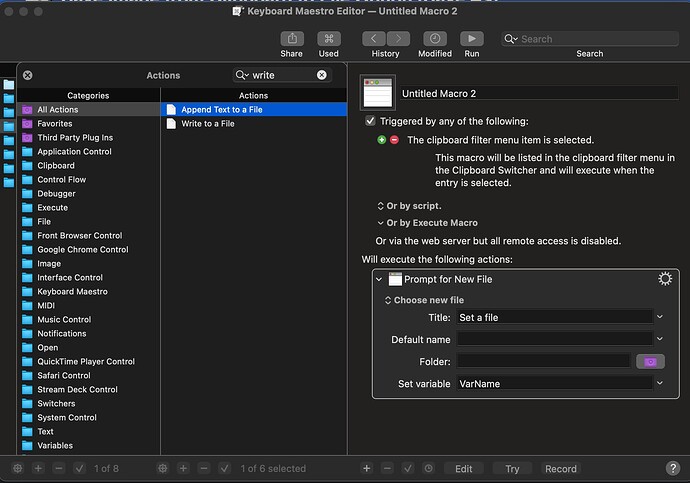Run the macro with Run icon
The width and height of the screenshot is (690, 483).
(x=472, y=39)
